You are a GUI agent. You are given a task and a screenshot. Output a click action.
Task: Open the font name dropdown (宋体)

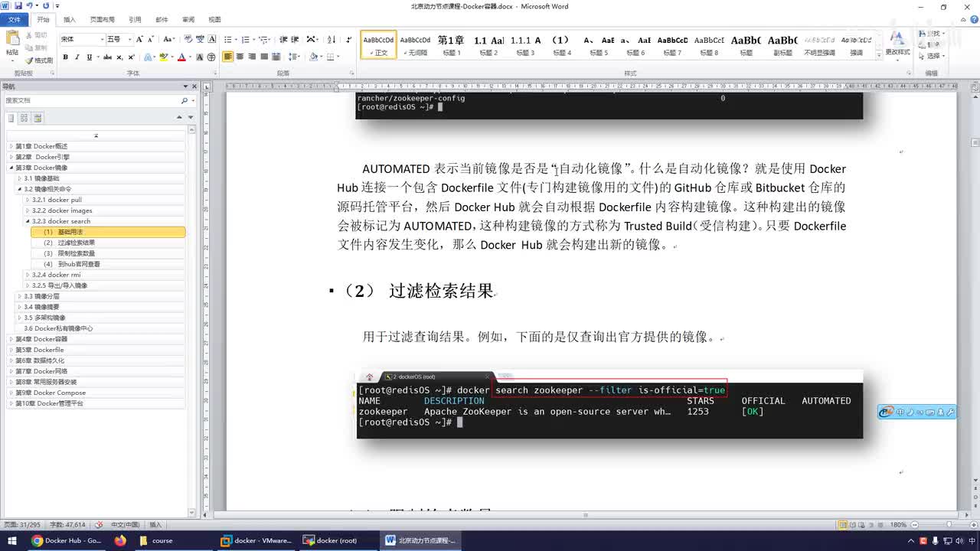click(101, 39)
